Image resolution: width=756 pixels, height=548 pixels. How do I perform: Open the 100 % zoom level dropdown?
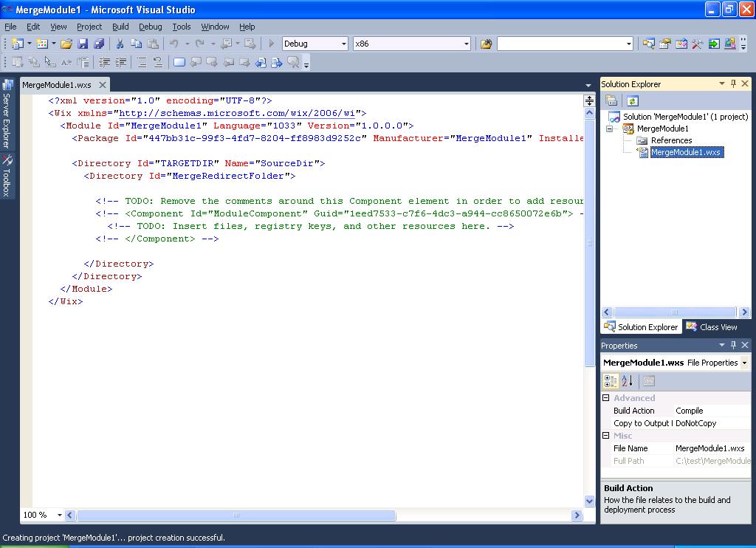[x=60, y=516]
